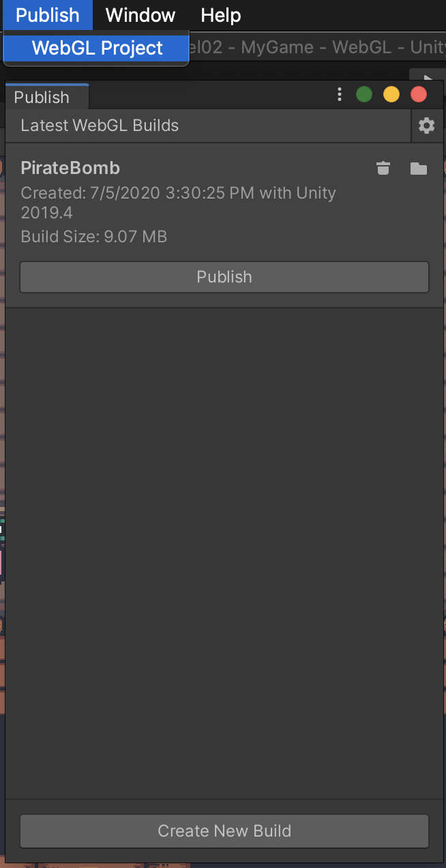Click the Unity play button behind the panel
446x868 pixels.
[x=428, y=76]
